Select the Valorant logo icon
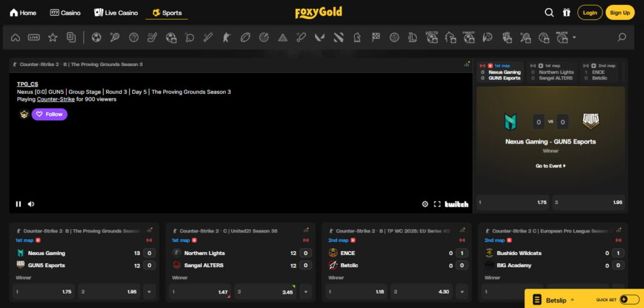 [319, 37]
